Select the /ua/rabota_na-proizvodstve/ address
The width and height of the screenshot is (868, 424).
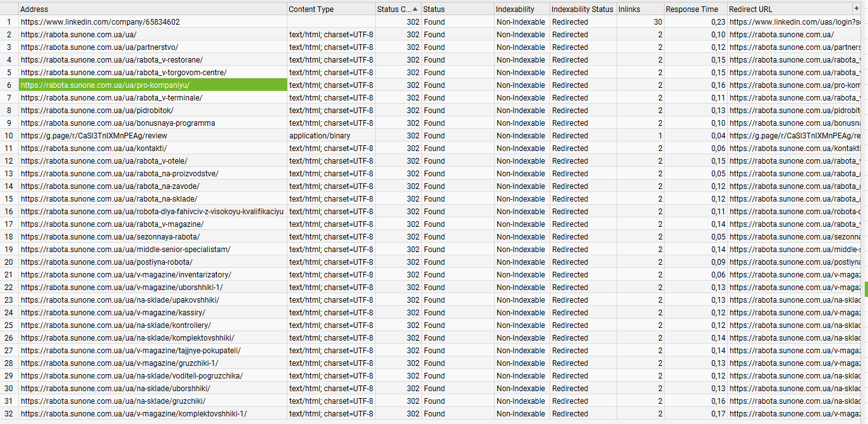coord(119,174)
